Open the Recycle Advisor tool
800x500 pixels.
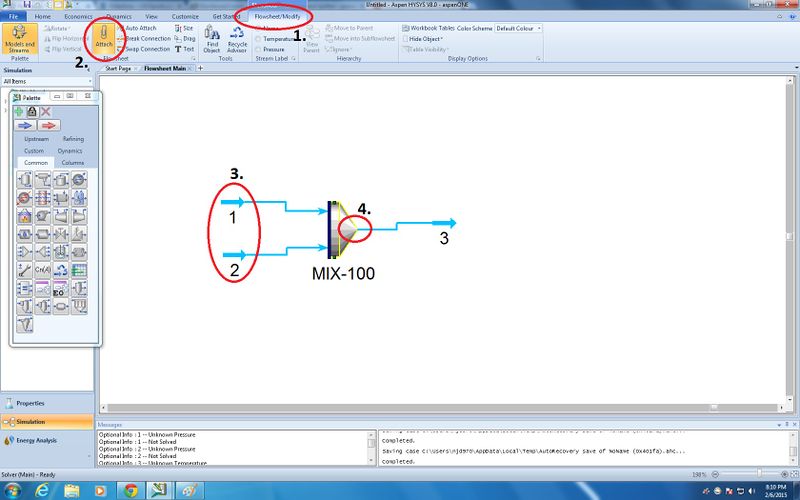237,41
